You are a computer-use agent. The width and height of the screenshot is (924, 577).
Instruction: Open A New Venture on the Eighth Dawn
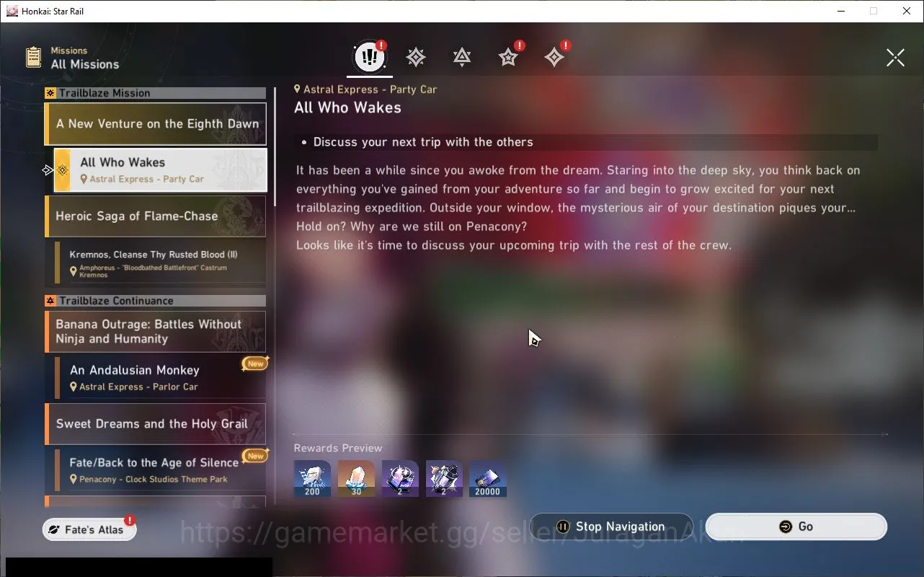click(156, 124)
